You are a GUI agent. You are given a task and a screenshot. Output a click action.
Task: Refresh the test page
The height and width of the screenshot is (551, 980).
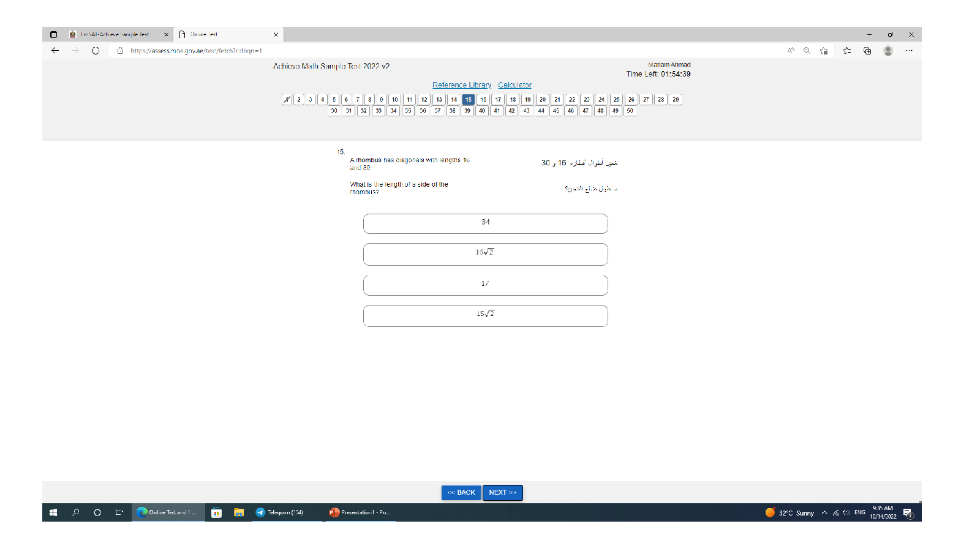pos(96,51)
